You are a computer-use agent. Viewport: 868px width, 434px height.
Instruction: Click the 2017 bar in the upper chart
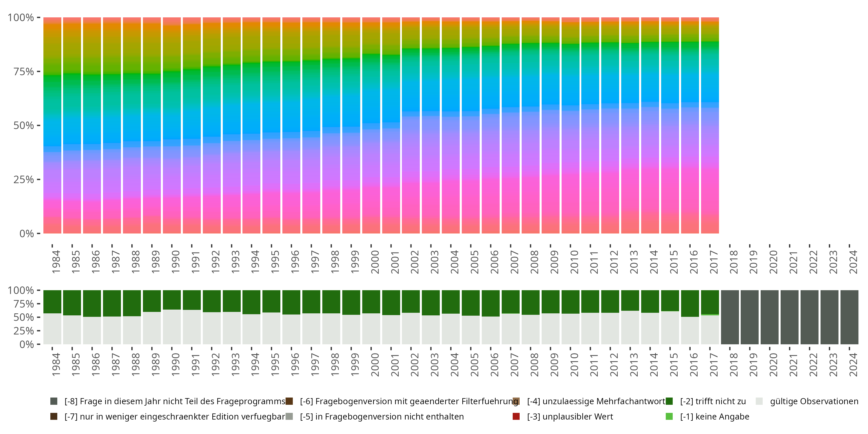pos(710,125)
